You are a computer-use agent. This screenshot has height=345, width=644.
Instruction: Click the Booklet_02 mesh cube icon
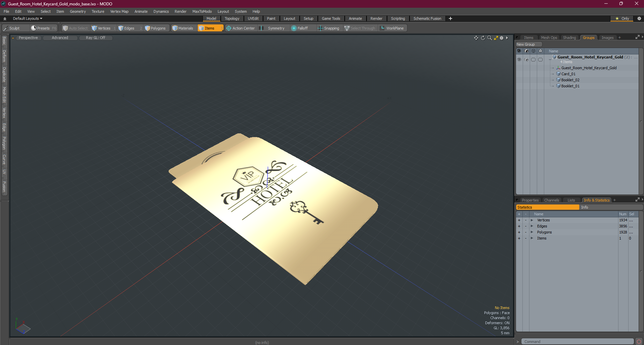click(x=558, y=80)
